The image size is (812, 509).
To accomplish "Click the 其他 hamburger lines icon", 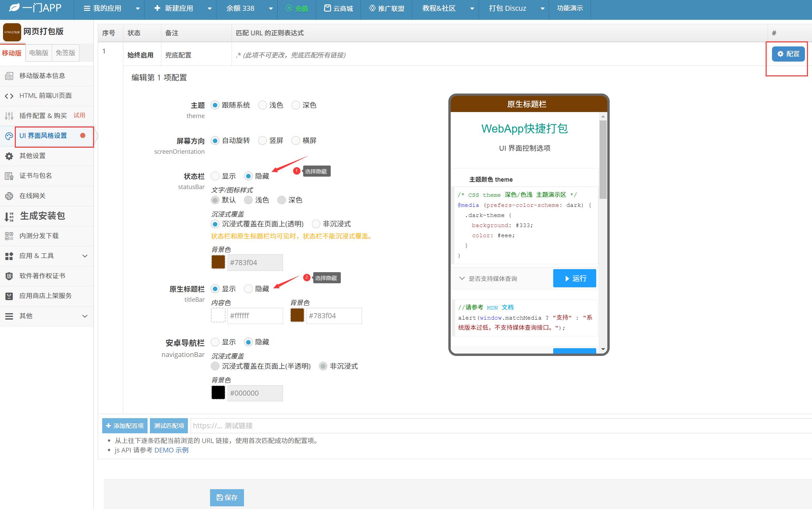I will click(9, 316).
